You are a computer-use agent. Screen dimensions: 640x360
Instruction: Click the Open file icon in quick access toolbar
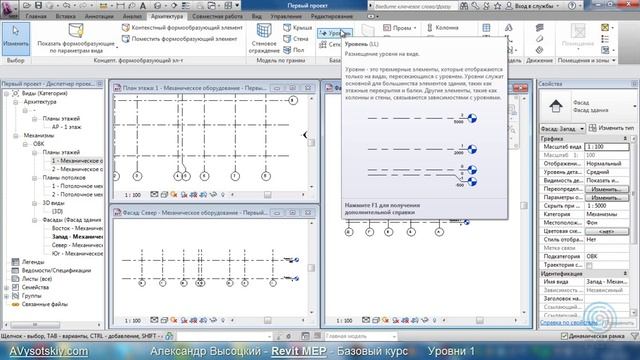[x=27, y=6]
